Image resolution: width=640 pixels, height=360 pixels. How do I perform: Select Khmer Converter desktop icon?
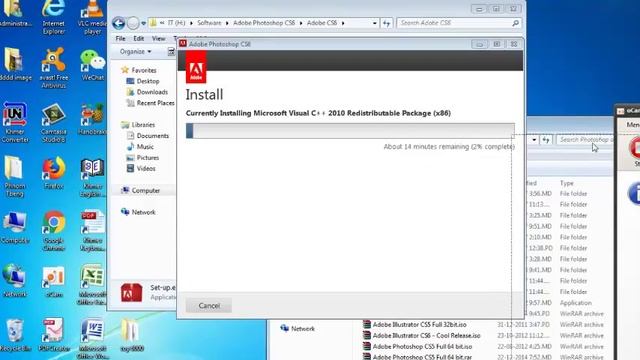point(15,122)
